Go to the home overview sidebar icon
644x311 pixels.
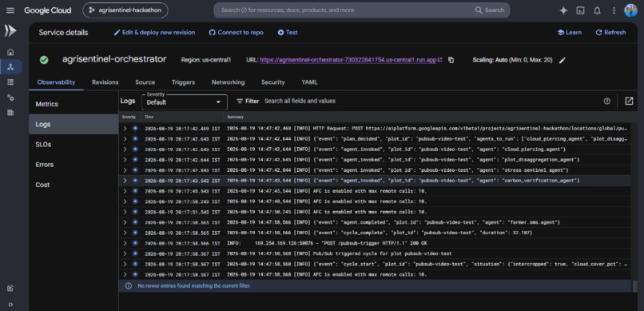pos(10,52)
